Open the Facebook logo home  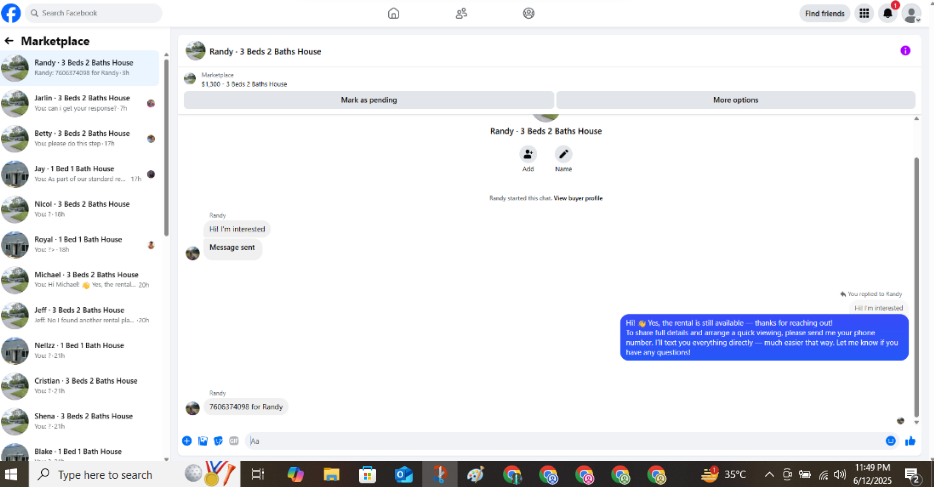[11, 13]
